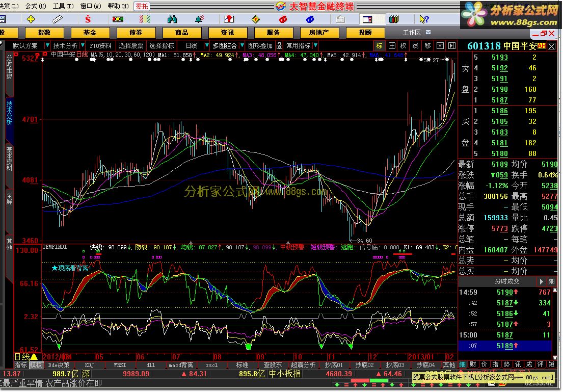
Task: Toggle the 权 adjustment button
Action: pyautogui.click(x=403, y=46)
